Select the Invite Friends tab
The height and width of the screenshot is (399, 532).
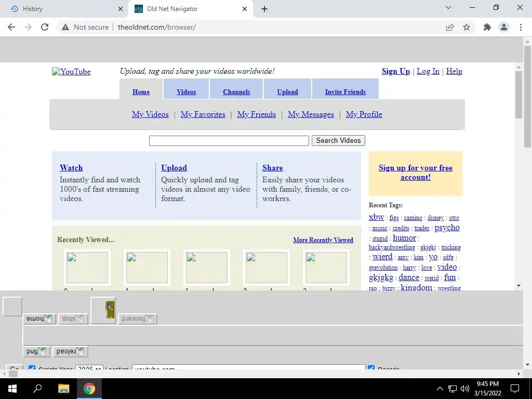point(345,92)
